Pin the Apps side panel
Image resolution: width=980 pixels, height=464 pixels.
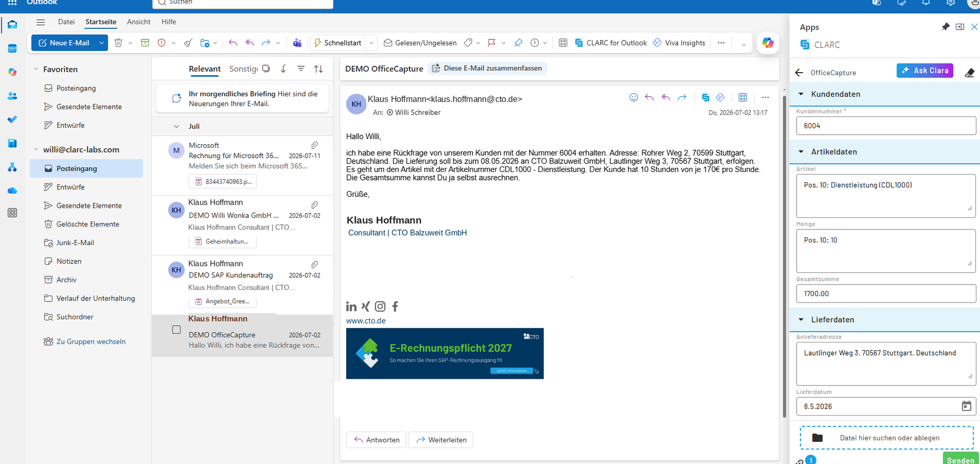[x=945, y=27]
